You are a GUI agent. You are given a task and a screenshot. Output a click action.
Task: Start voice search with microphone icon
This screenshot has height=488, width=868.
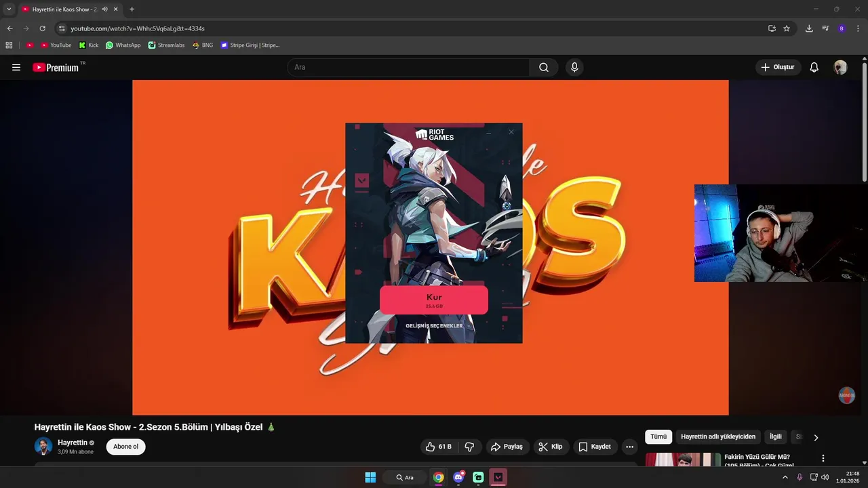pos(574,67)
